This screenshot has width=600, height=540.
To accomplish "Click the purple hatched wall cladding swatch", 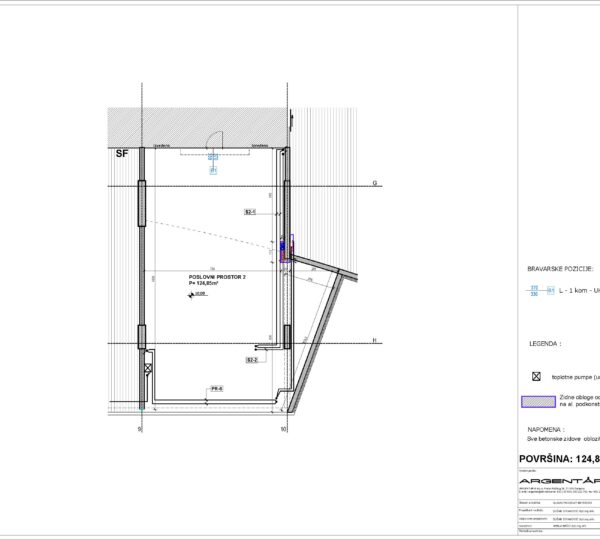I will (x=537, y=403).
